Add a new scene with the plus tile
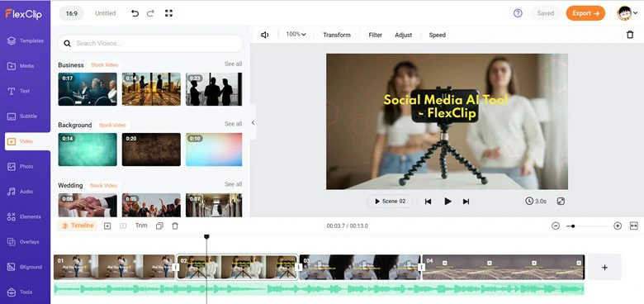Screen dimensions: 644x304 coord(604,268)
